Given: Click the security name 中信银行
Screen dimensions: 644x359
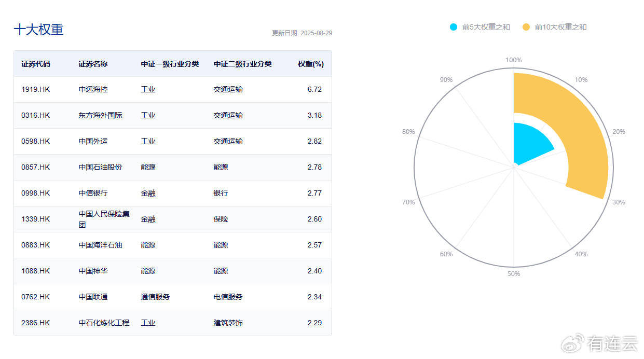Looking at the screenshot, I should point(93,193).
